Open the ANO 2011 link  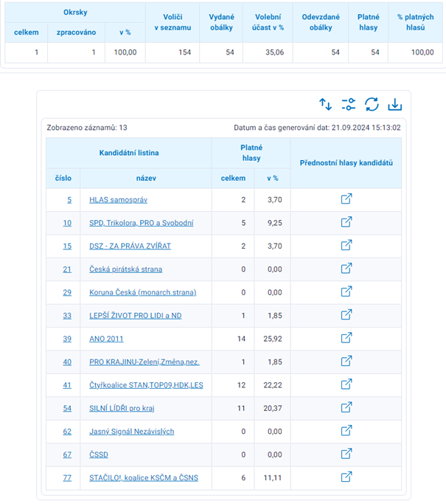click(106, 339)
